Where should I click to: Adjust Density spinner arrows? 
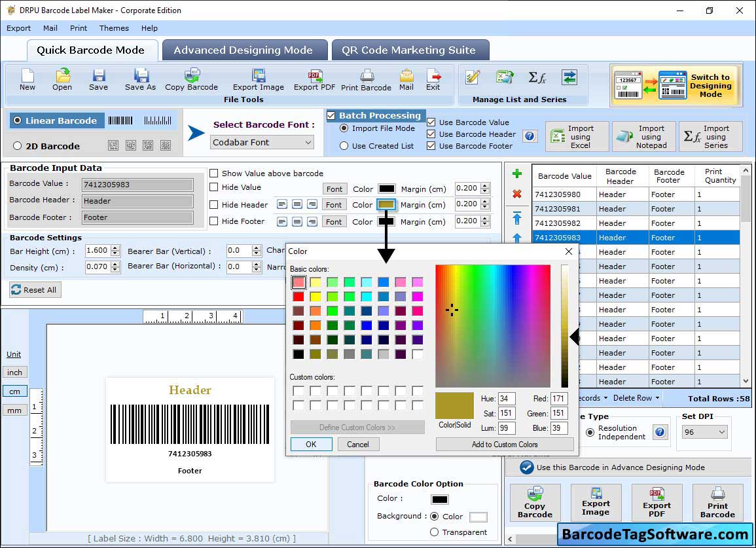[x=115, y=266]
